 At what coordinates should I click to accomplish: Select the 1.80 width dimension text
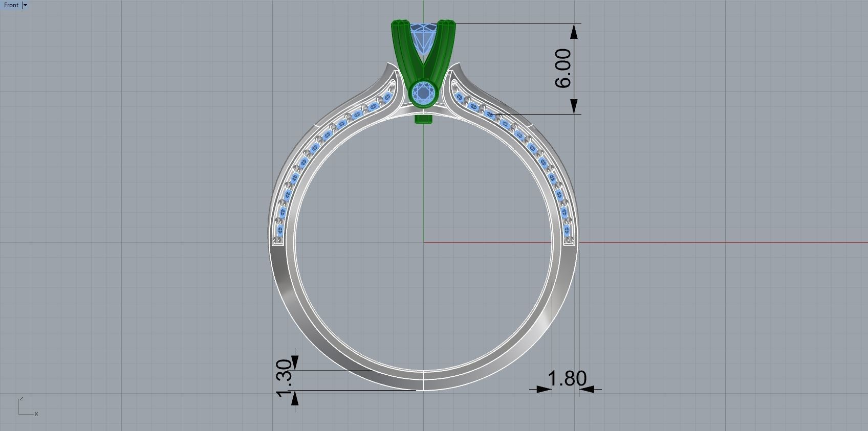[x=567, y=379]
